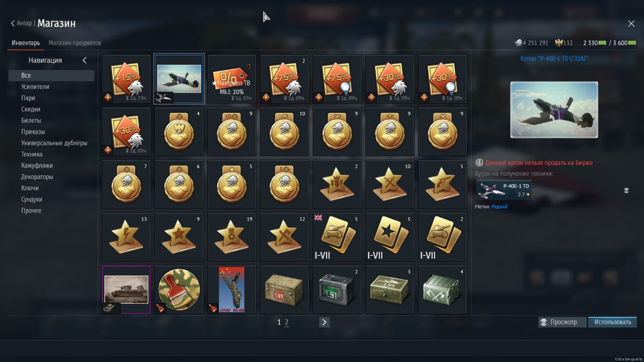The width and height of the screenshot is (644, 362).
Task: Select the green crate labeled 1.95
Action: coord(390,290)
